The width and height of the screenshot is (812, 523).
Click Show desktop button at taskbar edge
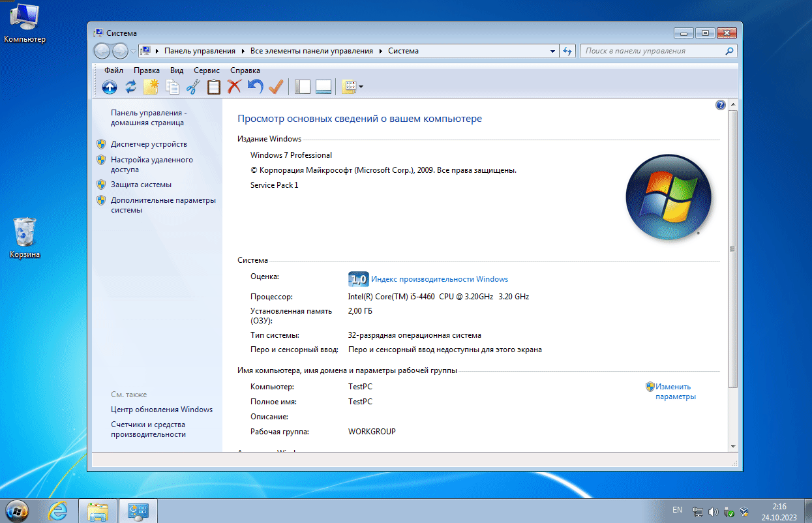click(807, 511)
